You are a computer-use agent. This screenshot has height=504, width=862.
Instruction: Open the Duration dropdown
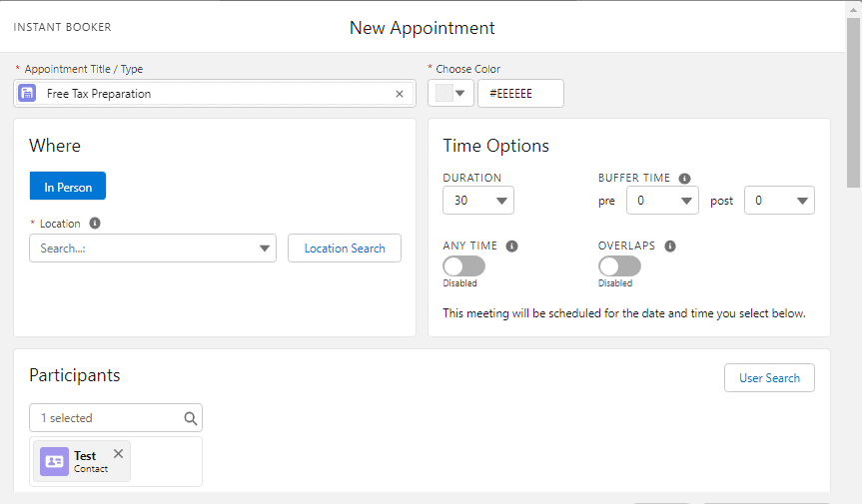click(x=478, y=201)
